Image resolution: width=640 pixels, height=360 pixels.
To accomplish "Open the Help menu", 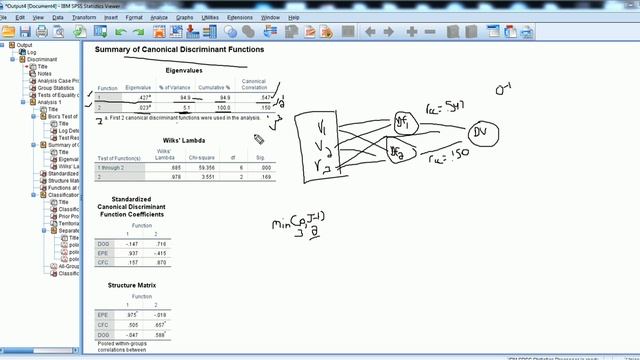I will click(293, 18).
